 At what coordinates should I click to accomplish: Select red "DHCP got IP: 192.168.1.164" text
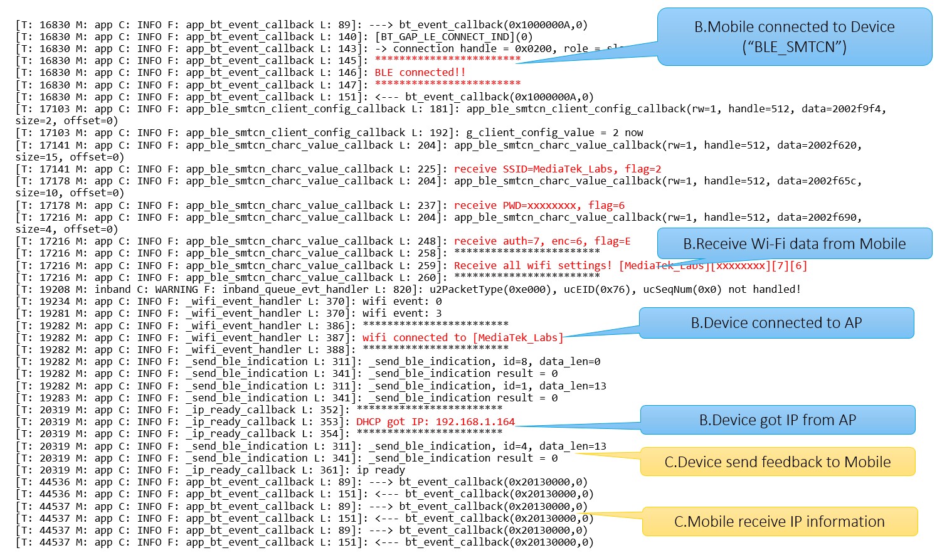click(435, 422)
